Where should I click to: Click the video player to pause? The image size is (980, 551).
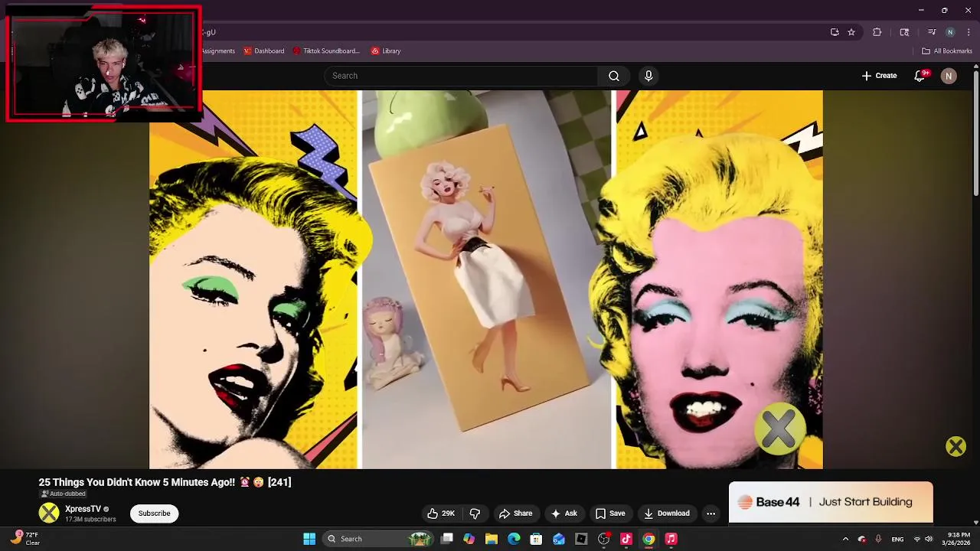(x=486, y=279)
